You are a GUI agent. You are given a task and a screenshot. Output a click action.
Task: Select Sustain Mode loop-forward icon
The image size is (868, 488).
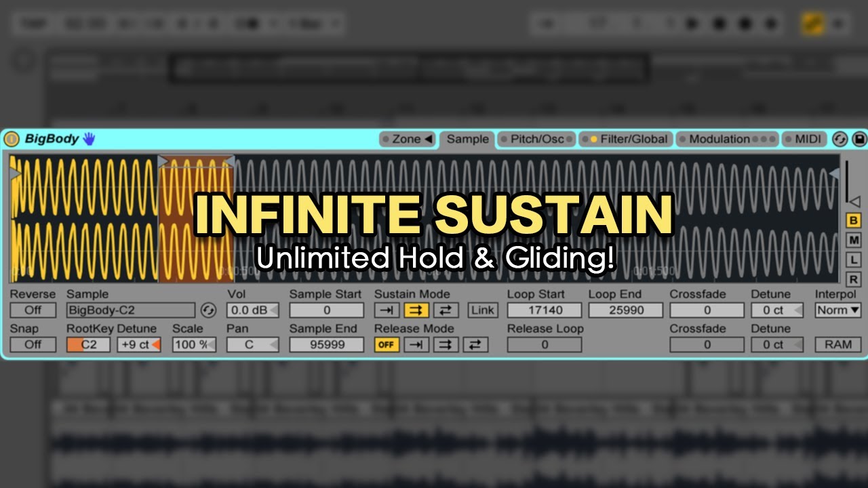point(416,310)
